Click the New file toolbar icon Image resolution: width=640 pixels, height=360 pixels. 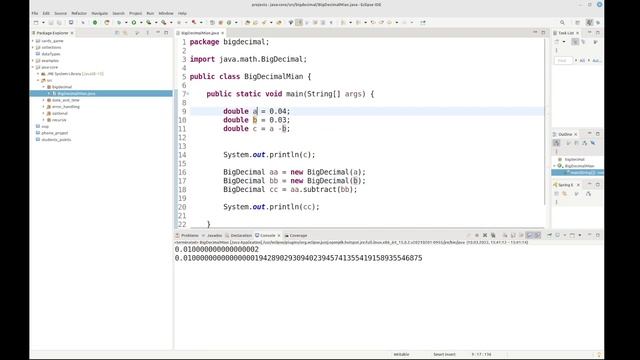[36, 22]
